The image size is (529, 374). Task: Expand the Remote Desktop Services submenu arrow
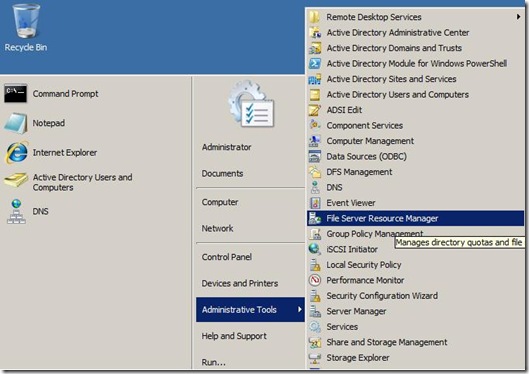(x=518, y=17)
